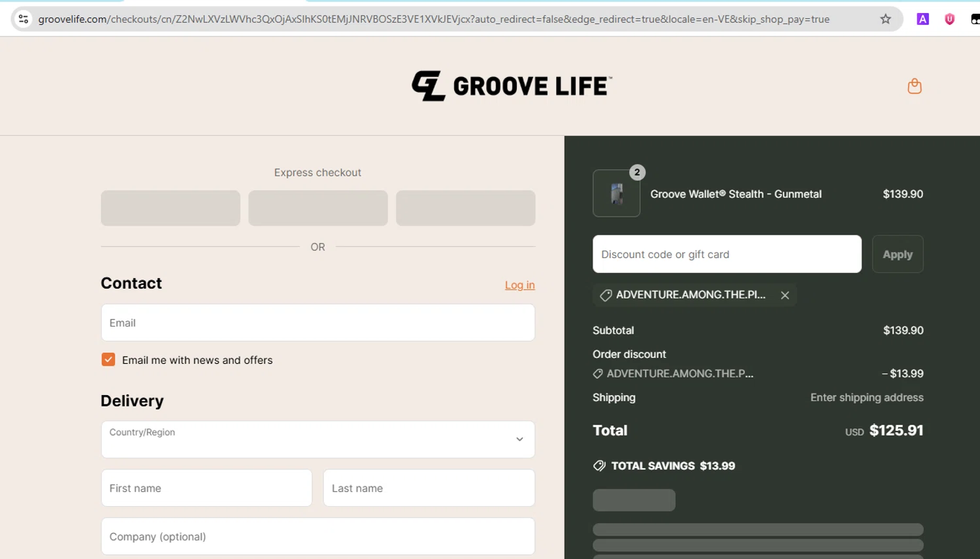Click the Order discount code tag icon
Screen dimensions: 980x559
pos(598,374)
